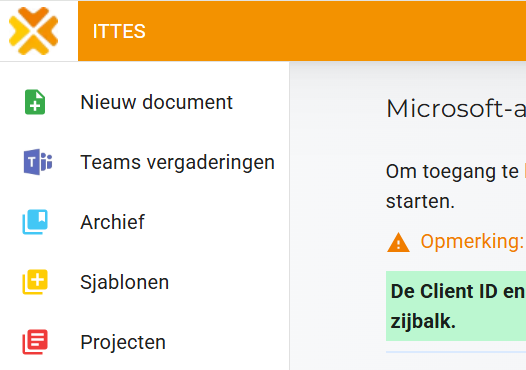
Task: Select Sjablonen in the sidebar
Action: point(124,282)
